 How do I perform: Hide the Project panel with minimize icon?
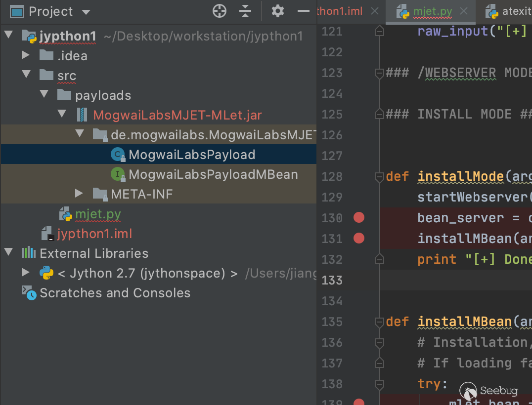coord(303,11)
